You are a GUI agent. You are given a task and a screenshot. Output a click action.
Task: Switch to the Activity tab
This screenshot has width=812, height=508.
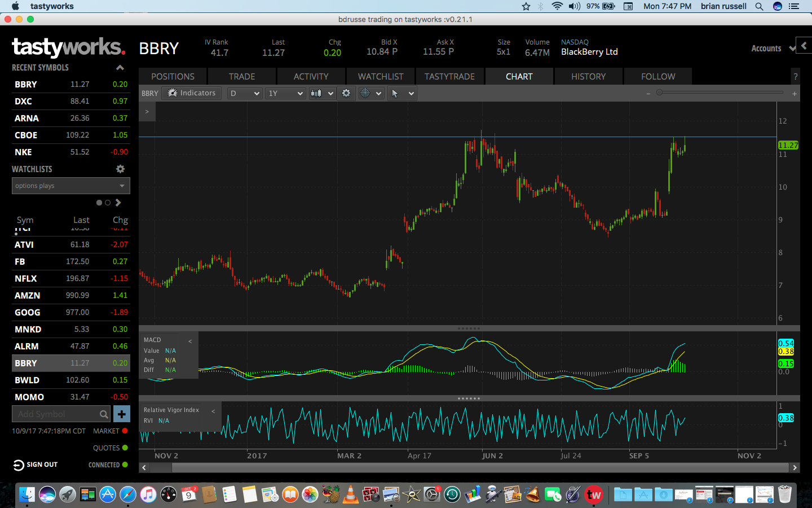coord(311,76)
